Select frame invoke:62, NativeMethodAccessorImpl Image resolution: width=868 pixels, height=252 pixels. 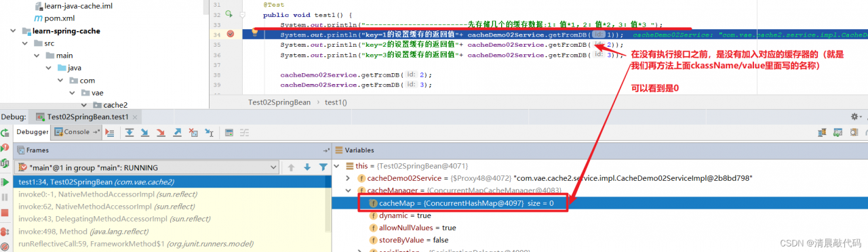click(x=172, y=207)
